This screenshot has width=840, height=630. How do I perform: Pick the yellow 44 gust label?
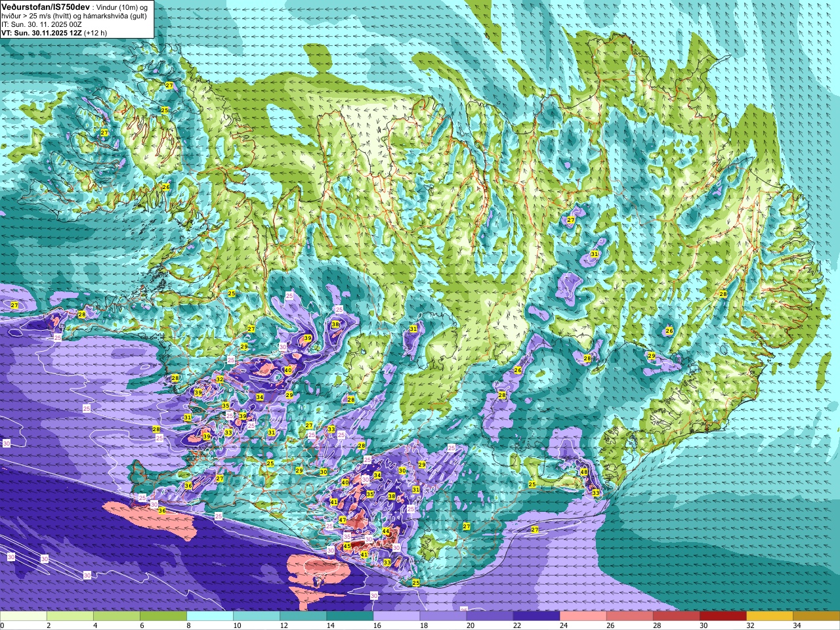[x=386, y=532]
